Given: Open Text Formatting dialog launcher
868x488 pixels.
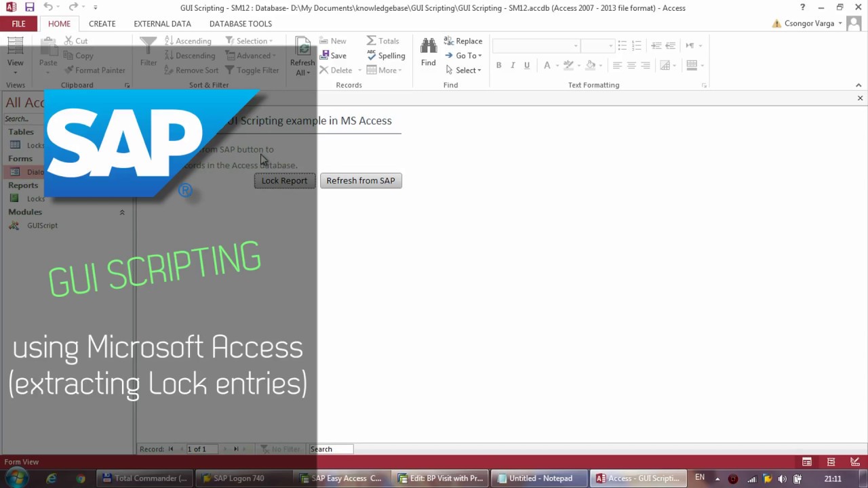Looking at the screenshot, I should pyautogui.click(x=704, y=85).
